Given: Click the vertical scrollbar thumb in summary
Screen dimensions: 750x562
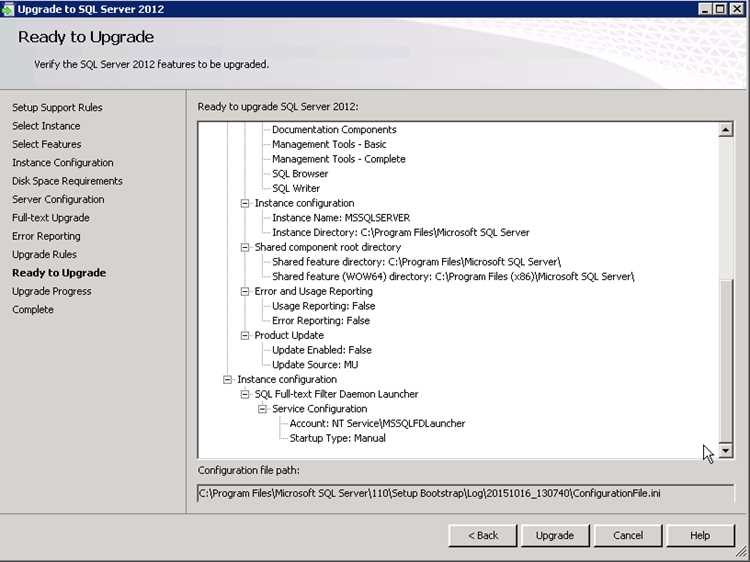Looking at the screenshot, I should point(726,361).
